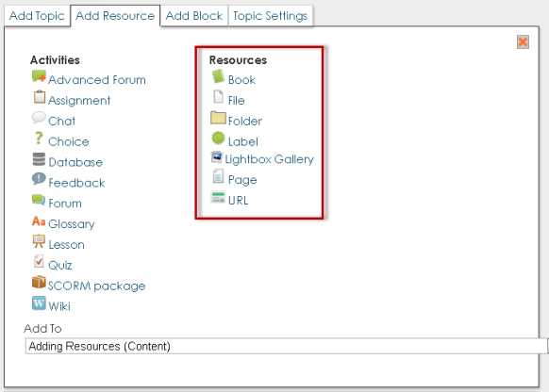
Task: Add a Glossary activity link
Action: tap(72, 224)
